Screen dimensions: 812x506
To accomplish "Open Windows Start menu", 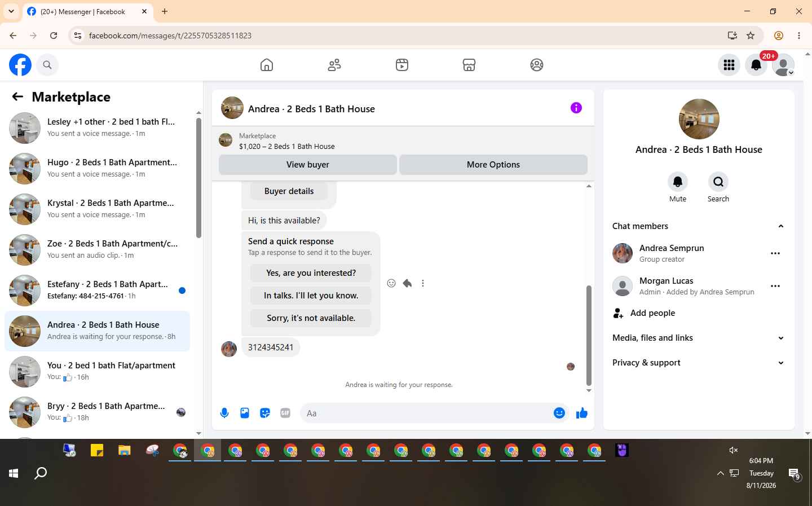I will [14, 473].
